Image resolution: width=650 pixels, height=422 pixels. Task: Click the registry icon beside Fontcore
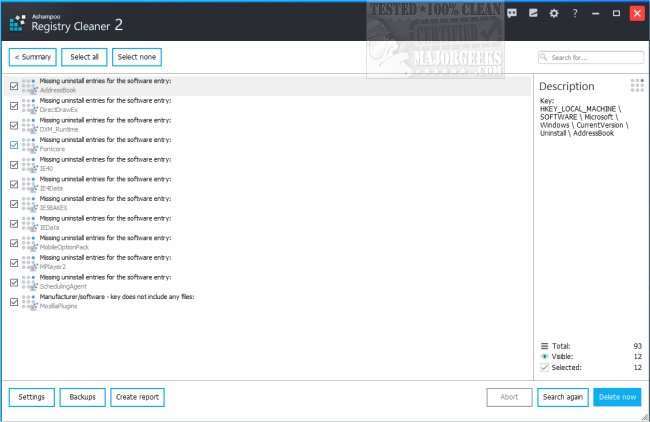pos(29,145)
